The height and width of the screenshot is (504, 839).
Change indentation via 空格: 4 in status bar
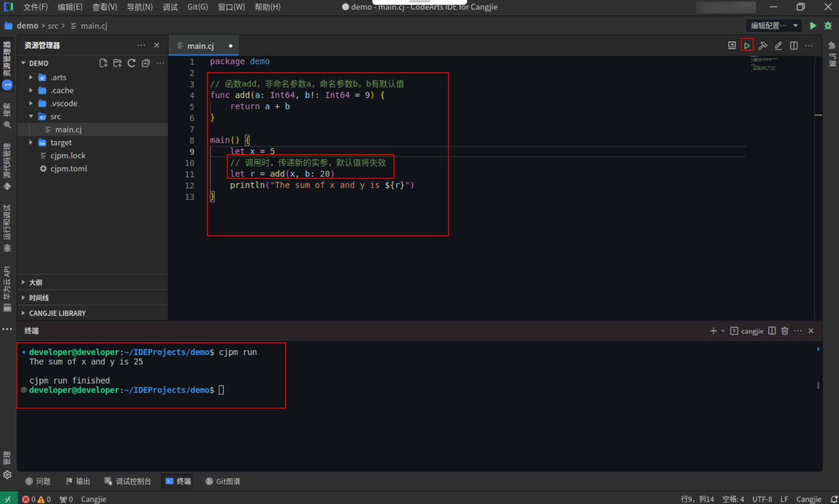click(733, 499)
